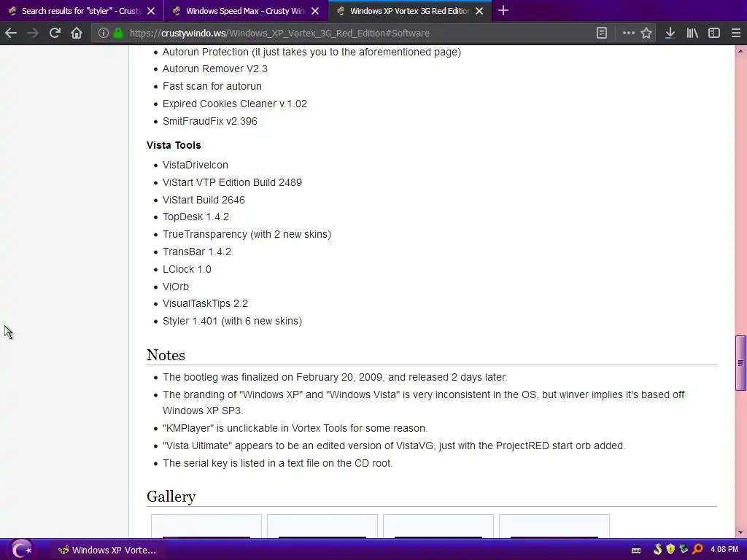Click "SmitFraudFix v2.396" list item

209,121
